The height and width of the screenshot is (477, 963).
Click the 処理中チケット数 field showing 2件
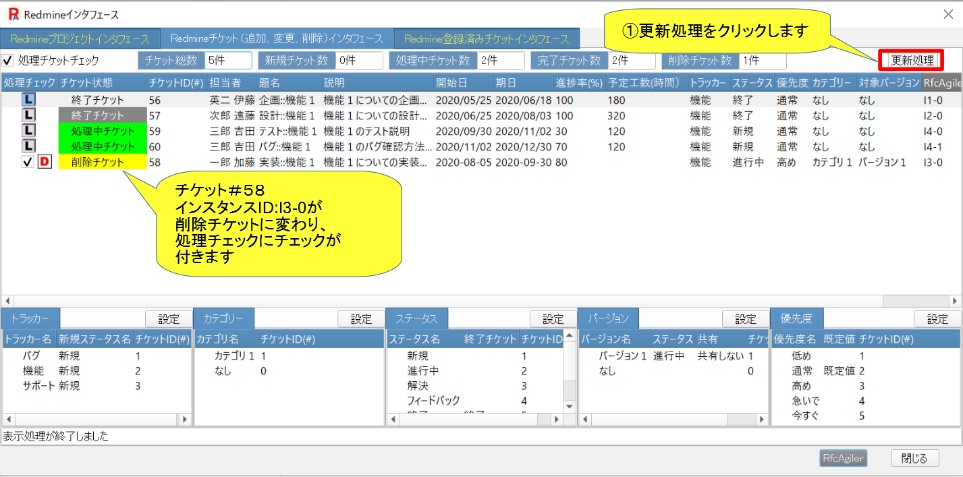(x=501, y=60)
